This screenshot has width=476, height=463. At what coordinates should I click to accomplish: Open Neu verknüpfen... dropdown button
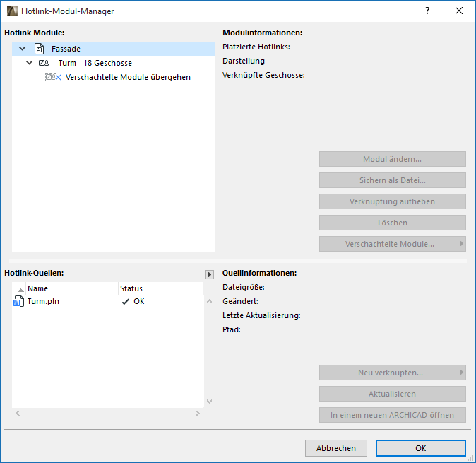coord(392,373)
